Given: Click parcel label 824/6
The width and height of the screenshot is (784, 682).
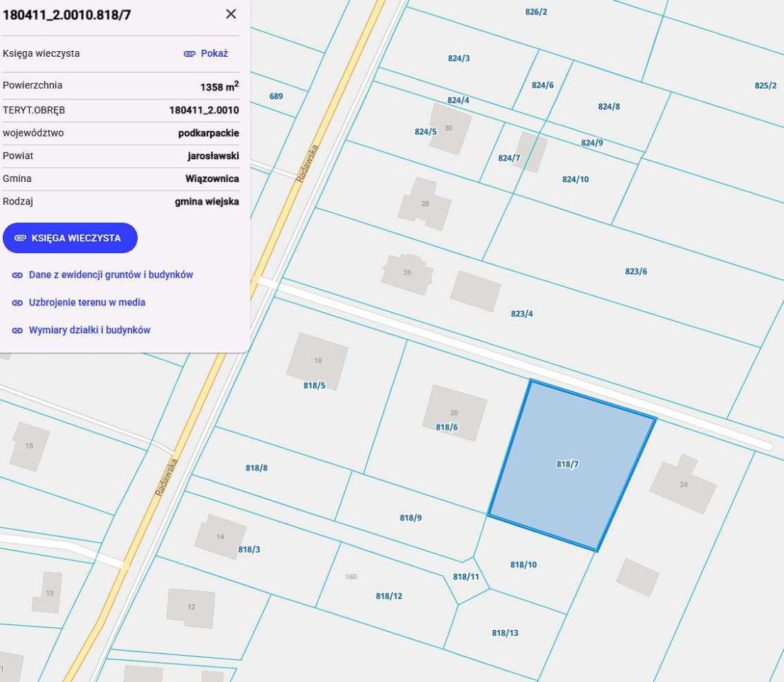Looking at the screenshot, I should (543, 85).
